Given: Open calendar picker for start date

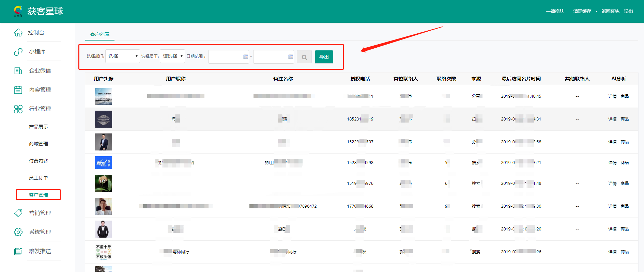Looking at the screenshot, I should click(x=246, y=57).
